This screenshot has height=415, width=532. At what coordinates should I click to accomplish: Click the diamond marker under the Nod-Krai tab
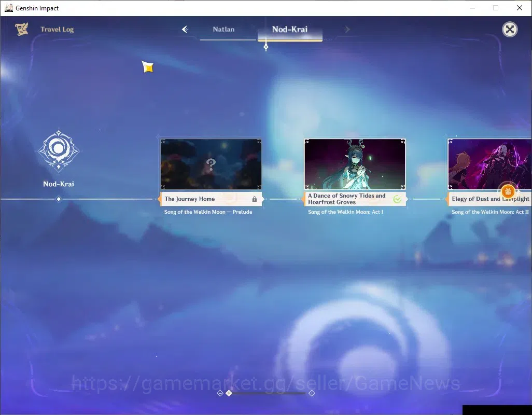tap(266, 47)
